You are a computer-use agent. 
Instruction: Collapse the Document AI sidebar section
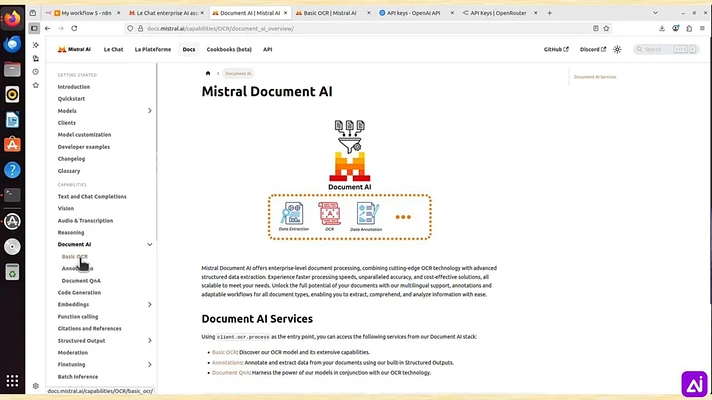click(x=149, y=244)
